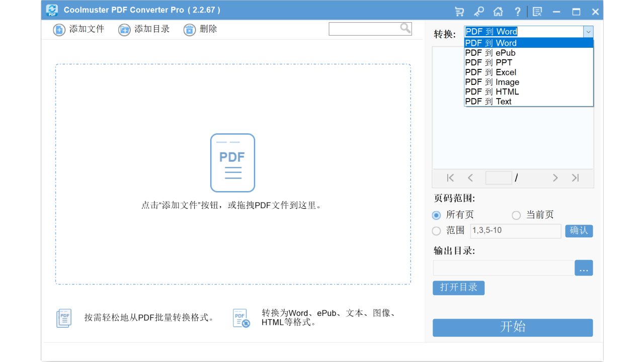Image resolution: width=644 pixels, height=362 pixels.
Task: Click the shopping cart icon in title bar
Action: 459,11
